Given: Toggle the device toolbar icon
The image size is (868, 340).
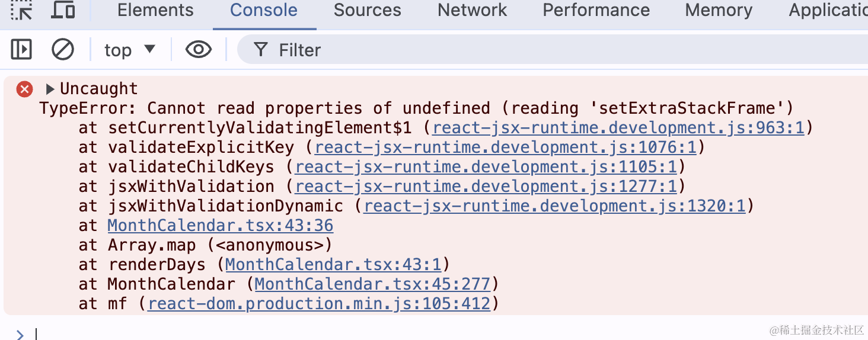Looking at the screenshot, I should [x=63, y=10].
